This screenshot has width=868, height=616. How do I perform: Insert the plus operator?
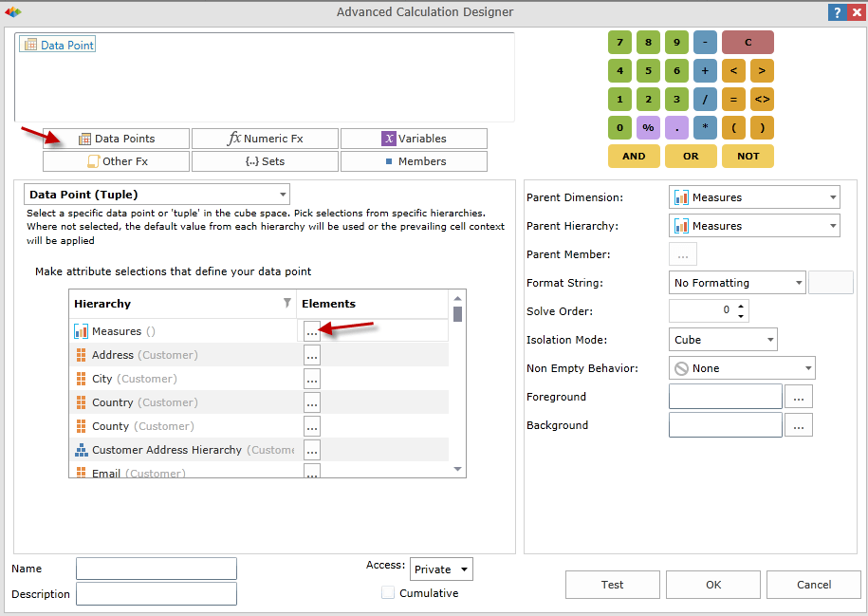(705, 71)
